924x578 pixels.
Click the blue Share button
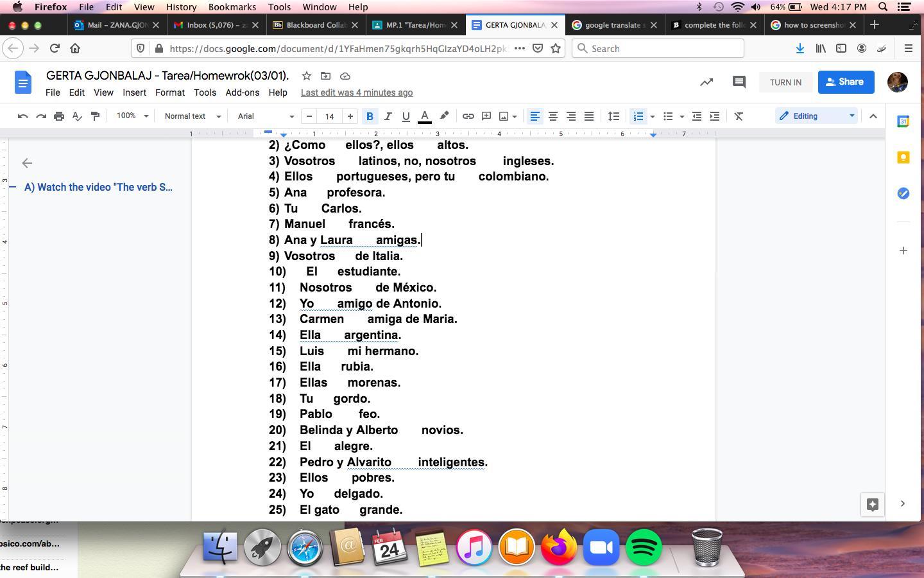click(846, 82)
